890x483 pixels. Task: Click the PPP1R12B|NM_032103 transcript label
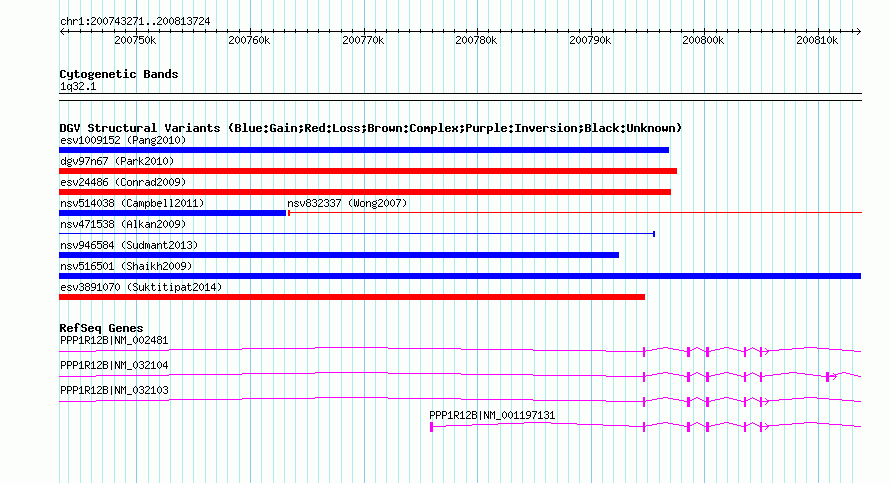114,390
